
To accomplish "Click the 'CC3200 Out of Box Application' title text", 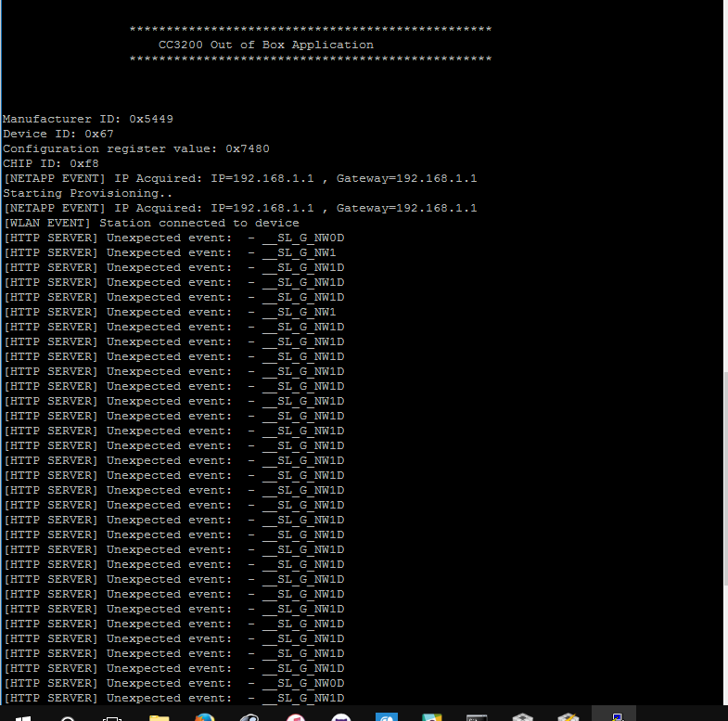I will pyautogui.click(x=266, y=45).
